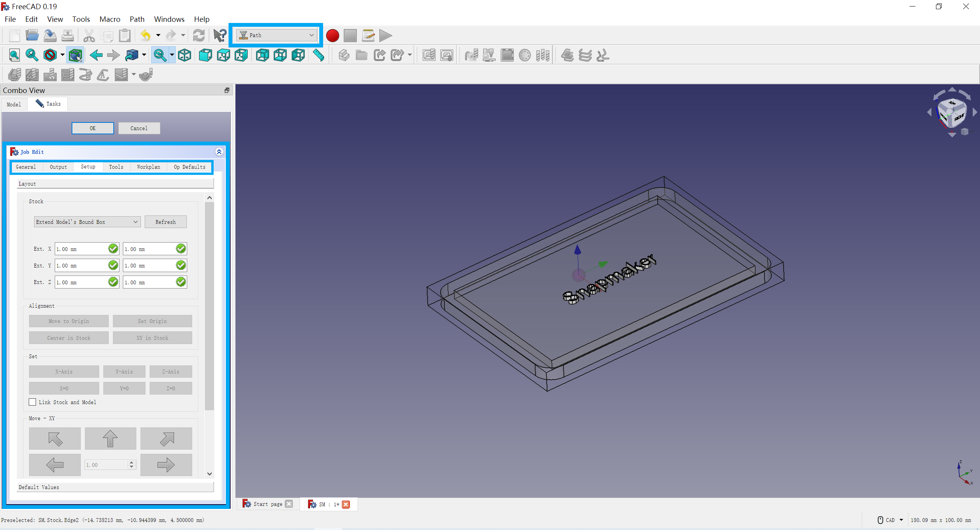
Task: Open the Macro menu
Action: point(109,19)
